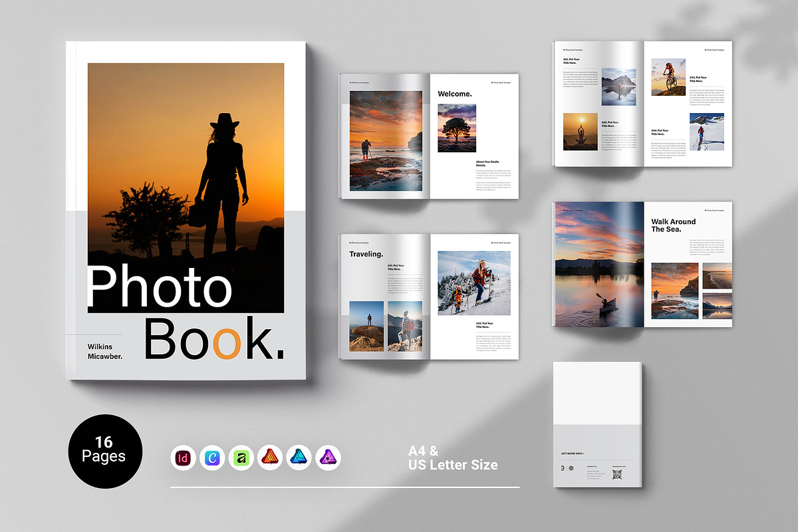The image size is (798, 532).
Task: Click the white back cover mockup
Action: click(x=598, y=425)
